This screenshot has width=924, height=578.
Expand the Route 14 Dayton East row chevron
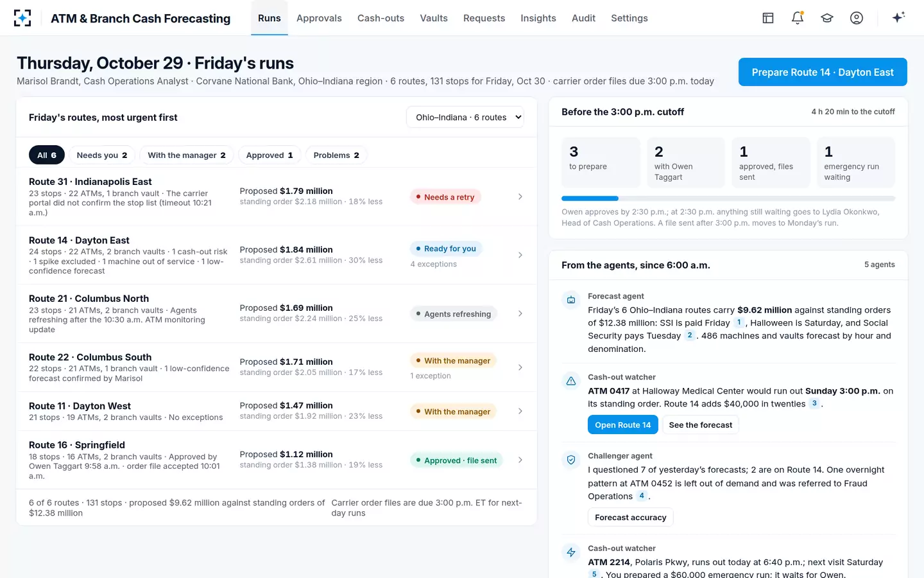(520, 255)
